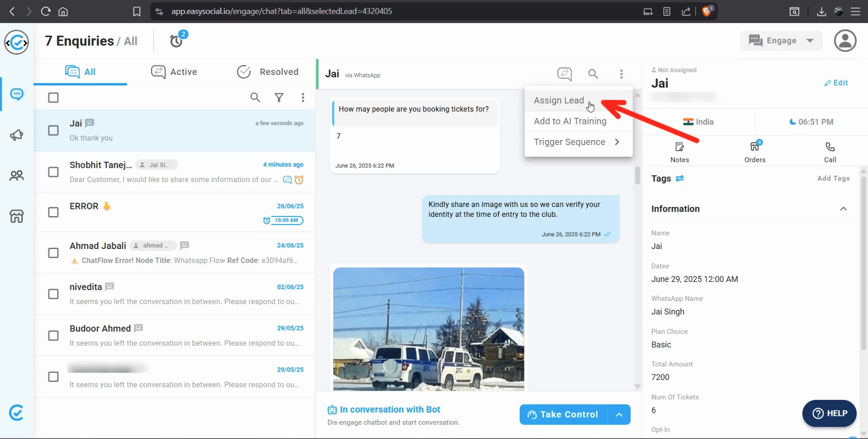Open the Engage module dropdown

tap(781, 41)
